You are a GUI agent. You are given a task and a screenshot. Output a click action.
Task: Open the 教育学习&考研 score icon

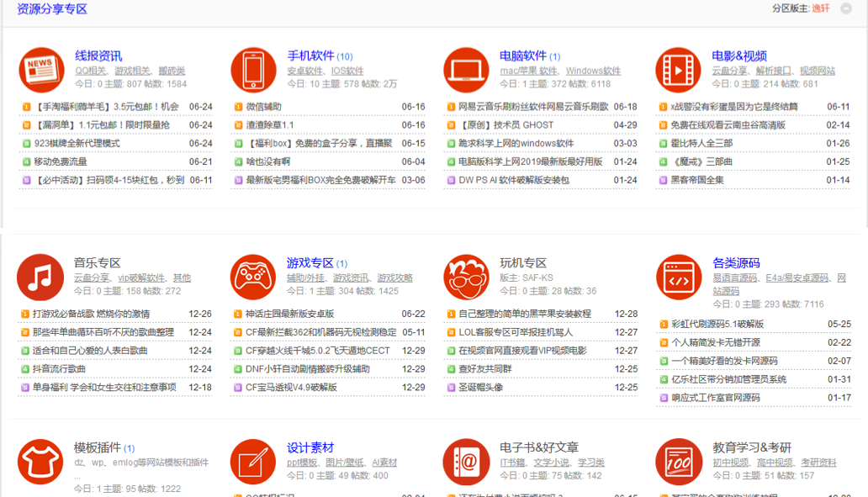(x=678, y=462)
